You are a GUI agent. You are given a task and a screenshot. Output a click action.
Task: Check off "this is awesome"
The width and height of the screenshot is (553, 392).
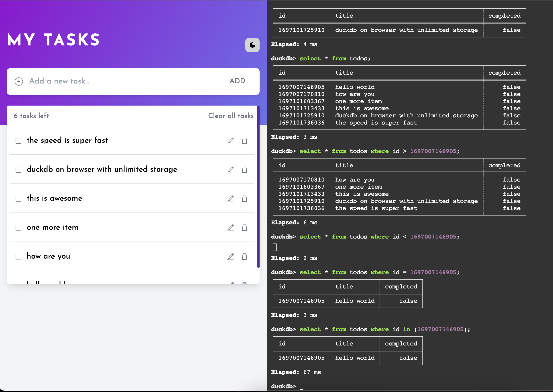[x=18, y=198]
